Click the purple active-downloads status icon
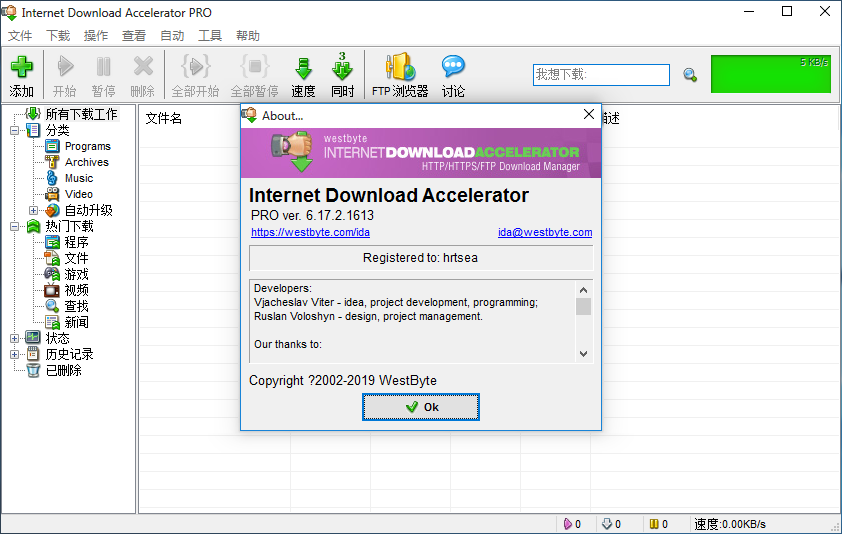Viewport: 842px width, 534px height. point(567,524)
